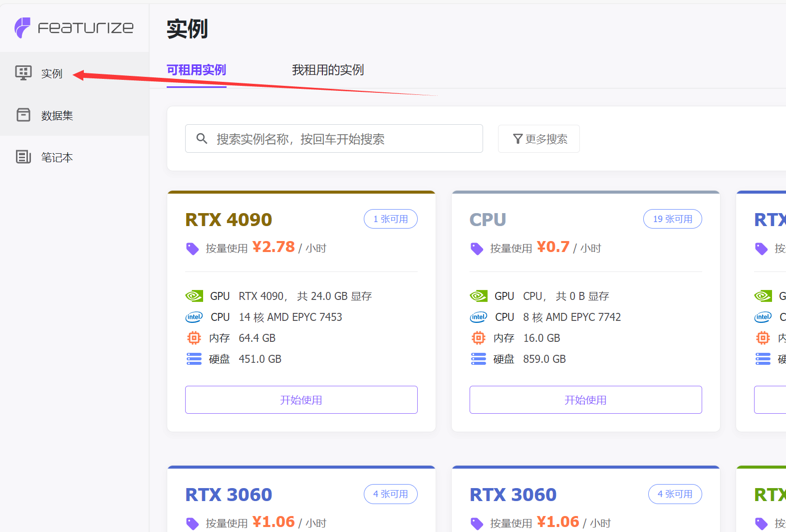Viewport: 786px width, 532px height.
Task: Click the 实例 page heading
Action: [x=187, y=29]
